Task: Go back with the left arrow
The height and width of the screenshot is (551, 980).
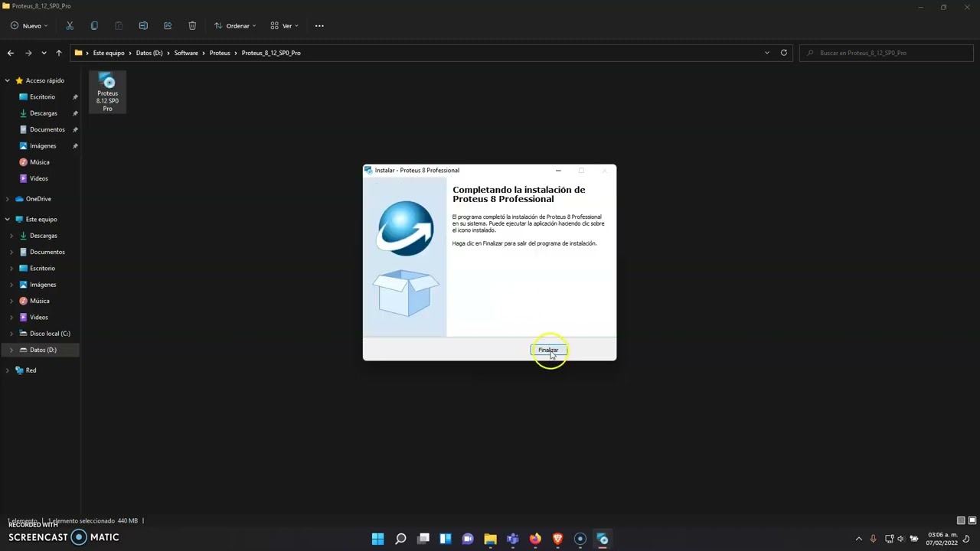Action: point(11,53)
